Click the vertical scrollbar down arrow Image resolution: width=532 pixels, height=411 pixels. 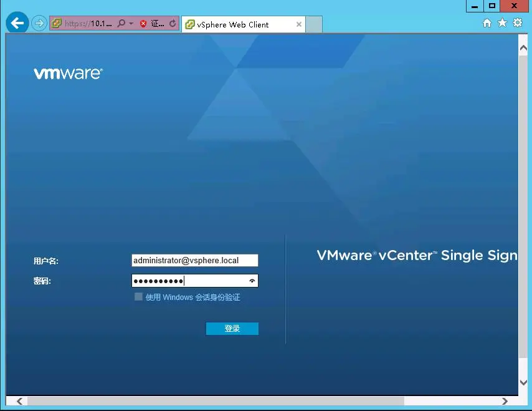tap(523, 382)
